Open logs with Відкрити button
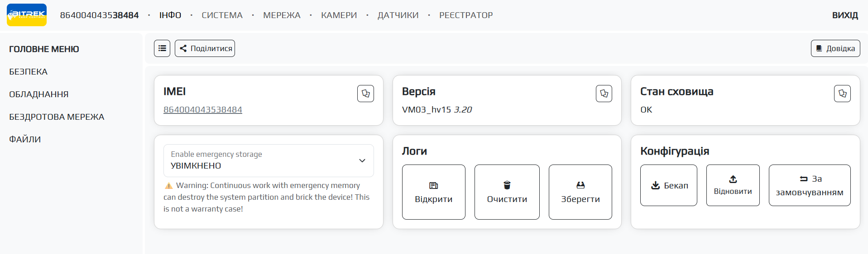The height and width of the screenshot is (254, 868). pos(433,192)
